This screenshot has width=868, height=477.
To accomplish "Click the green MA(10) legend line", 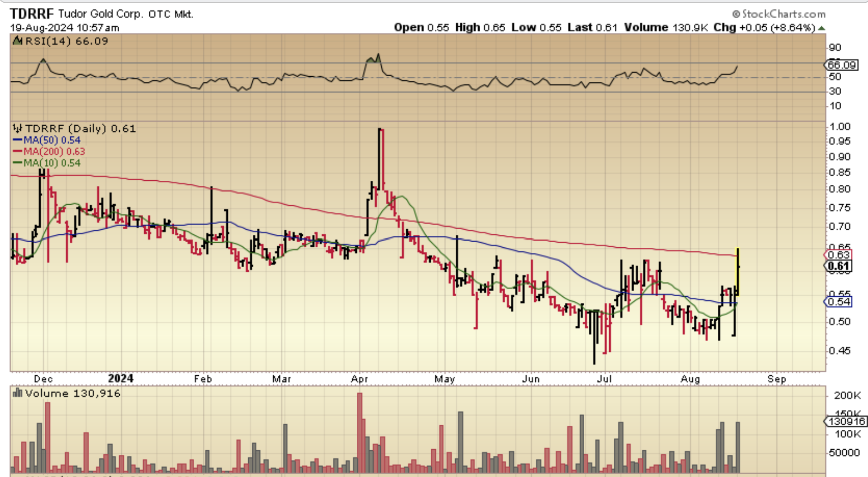I will (x=18, y=163).
